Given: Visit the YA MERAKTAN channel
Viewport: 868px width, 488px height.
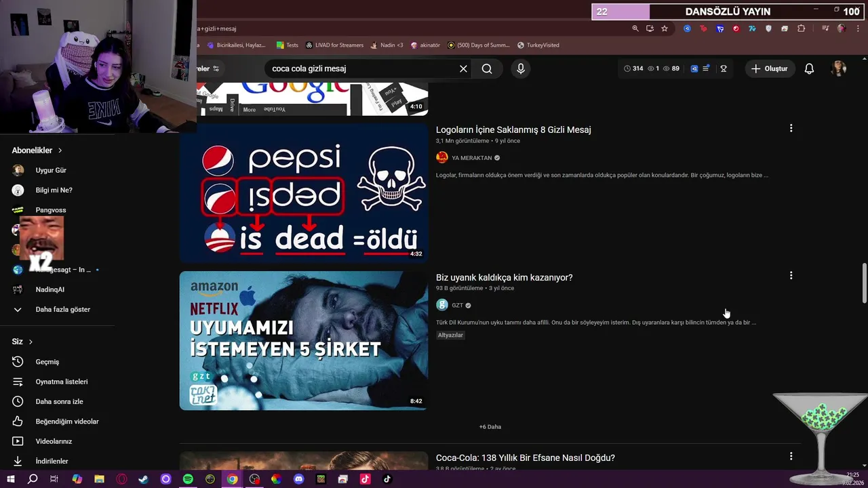Looking at the screenshot, I should pyautogui.click(x=472, y=158).
